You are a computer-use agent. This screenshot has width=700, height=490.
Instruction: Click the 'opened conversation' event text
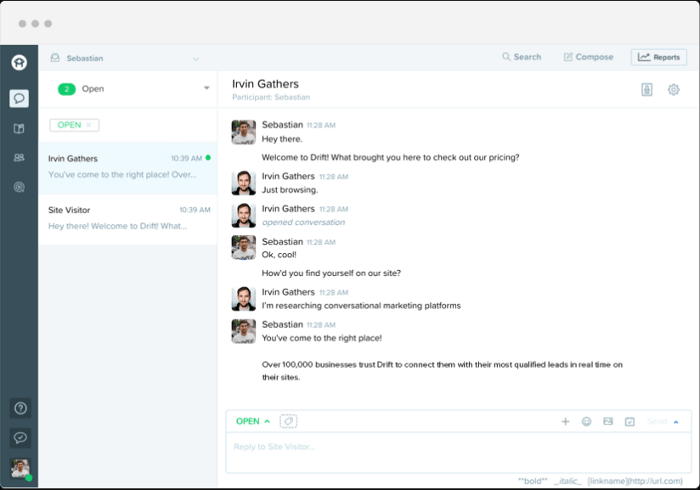[303, 222]
